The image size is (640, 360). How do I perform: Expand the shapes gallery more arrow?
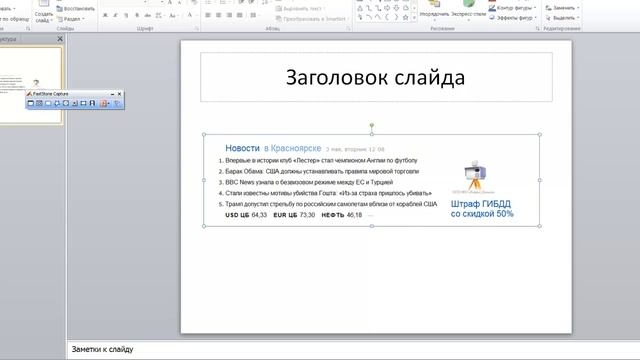[414, 18]
